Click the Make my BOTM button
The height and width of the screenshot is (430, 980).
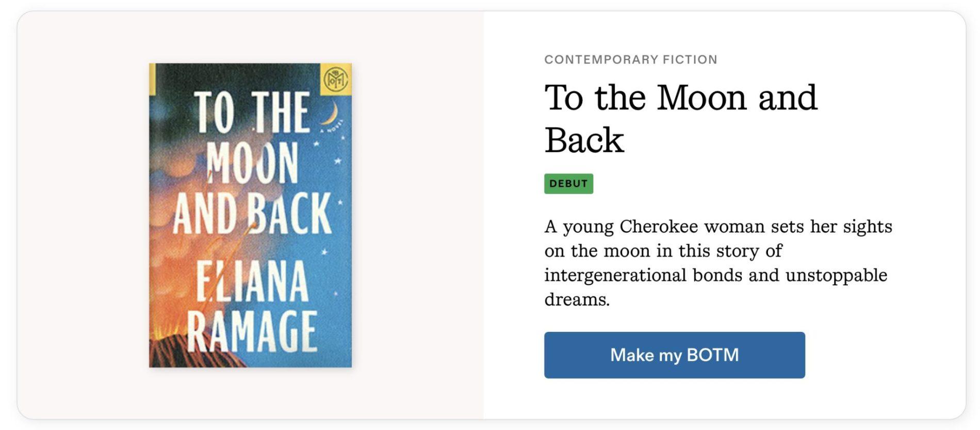coord(674,355)
